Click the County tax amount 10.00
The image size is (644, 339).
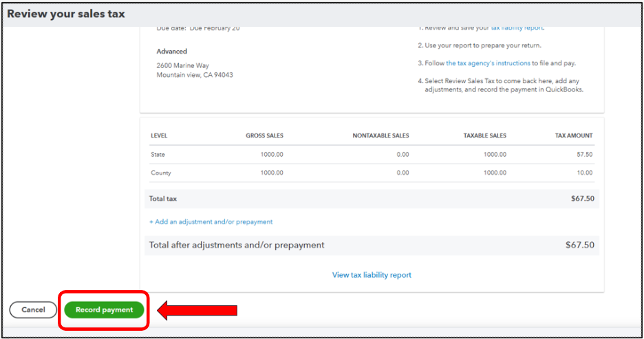pyautogui.click(x=584, y=173)
